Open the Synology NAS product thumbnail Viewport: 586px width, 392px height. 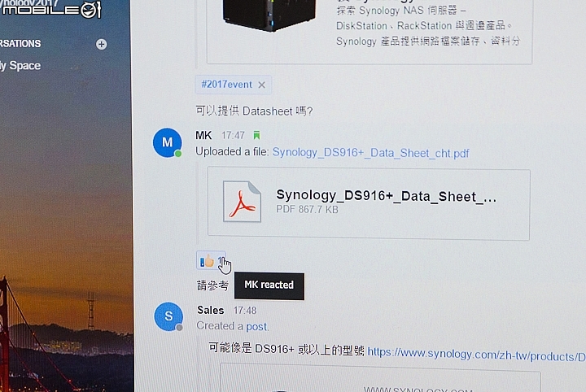point(269,15)
